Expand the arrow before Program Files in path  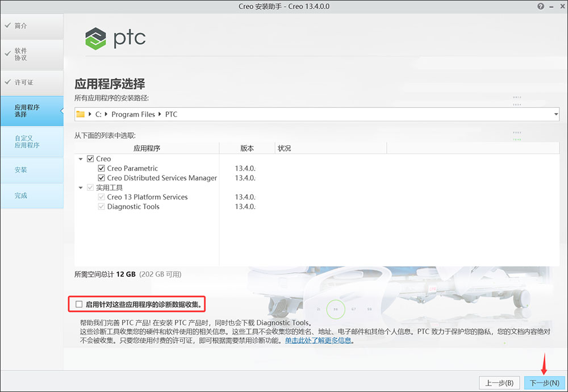click(x=106, y=114)
